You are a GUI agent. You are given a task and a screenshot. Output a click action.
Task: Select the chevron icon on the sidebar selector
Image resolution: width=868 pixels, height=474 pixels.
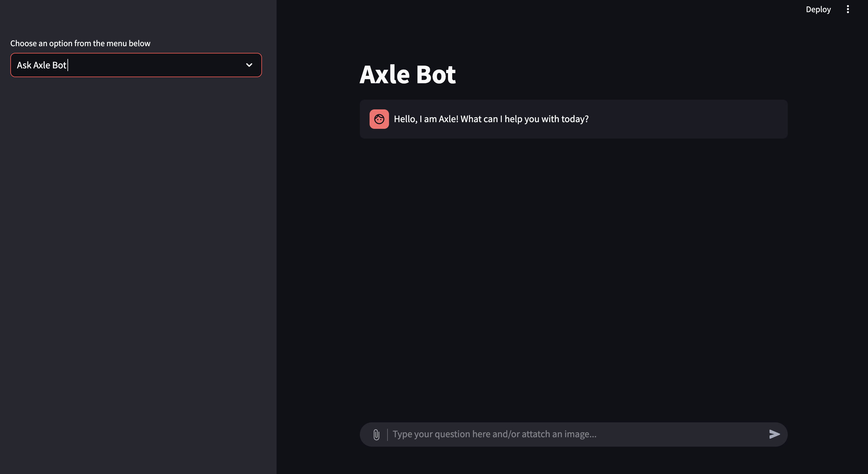coord(249,65)
